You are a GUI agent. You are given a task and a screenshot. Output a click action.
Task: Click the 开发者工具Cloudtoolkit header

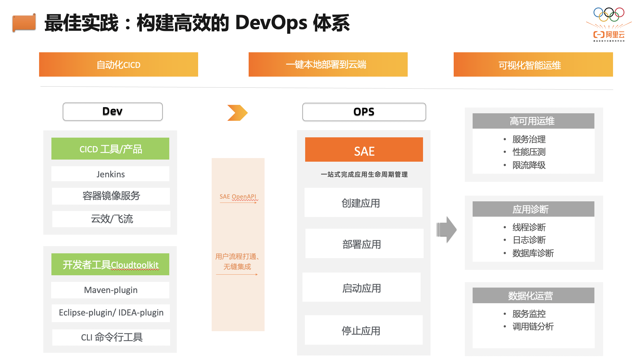[110, 264]
